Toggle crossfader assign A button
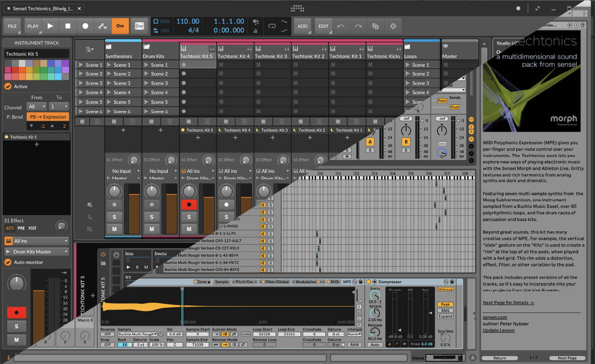 [369, 142]
